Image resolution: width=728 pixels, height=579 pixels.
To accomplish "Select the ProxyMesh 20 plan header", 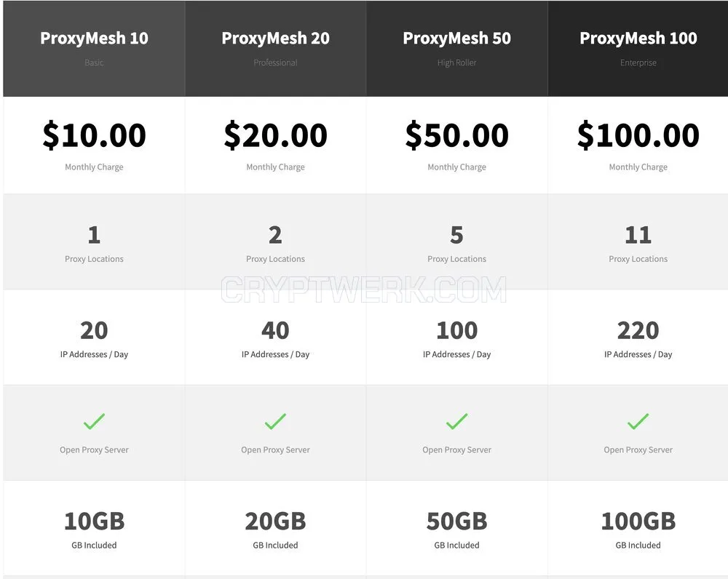I will (x=276, y=49).
